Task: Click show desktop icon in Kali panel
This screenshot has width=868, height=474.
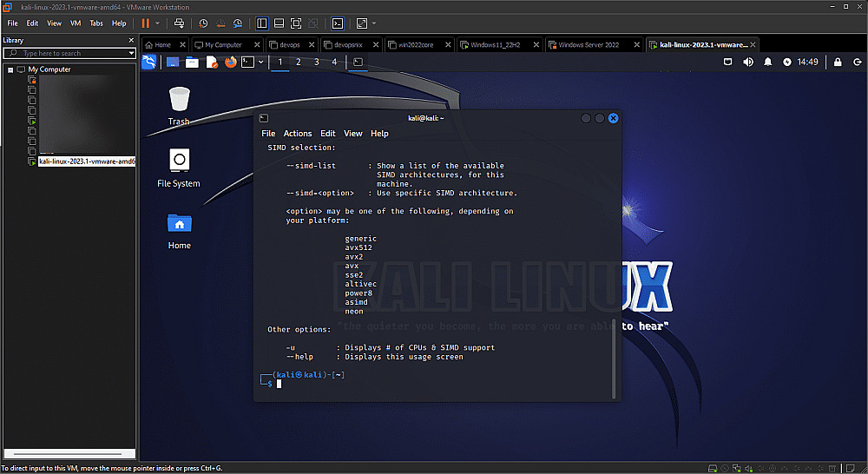Action: pos(173,62)
